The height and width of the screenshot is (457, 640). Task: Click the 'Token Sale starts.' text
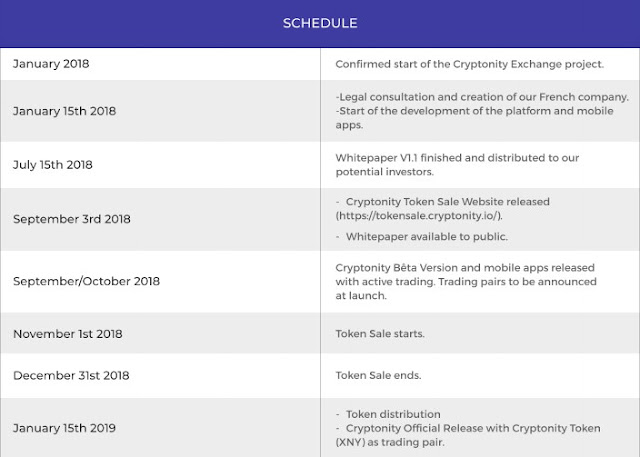pos(380,334)
